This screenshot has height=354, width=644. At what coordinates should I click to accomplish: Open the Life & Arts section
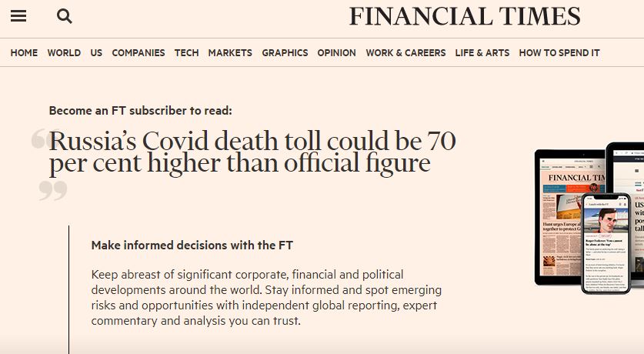pos(482,53)
